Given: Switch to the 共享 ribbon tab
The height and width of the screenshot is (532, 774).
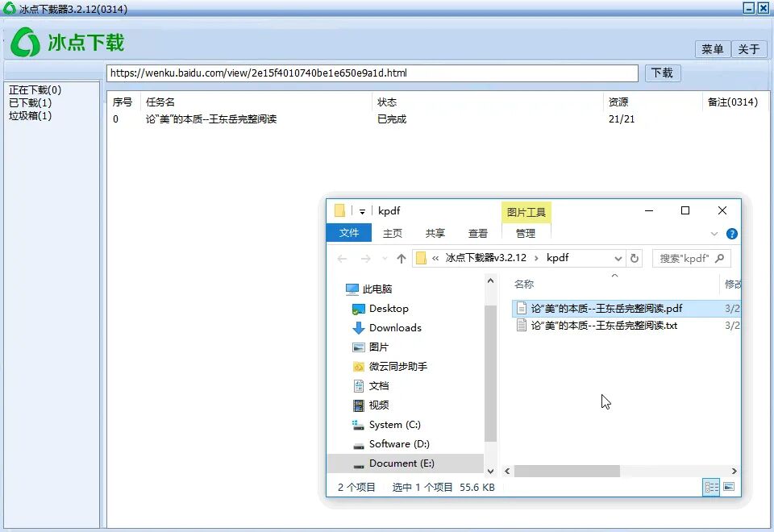Looking at the screenshot, I should pyautogui.click(x=435, y=233).
